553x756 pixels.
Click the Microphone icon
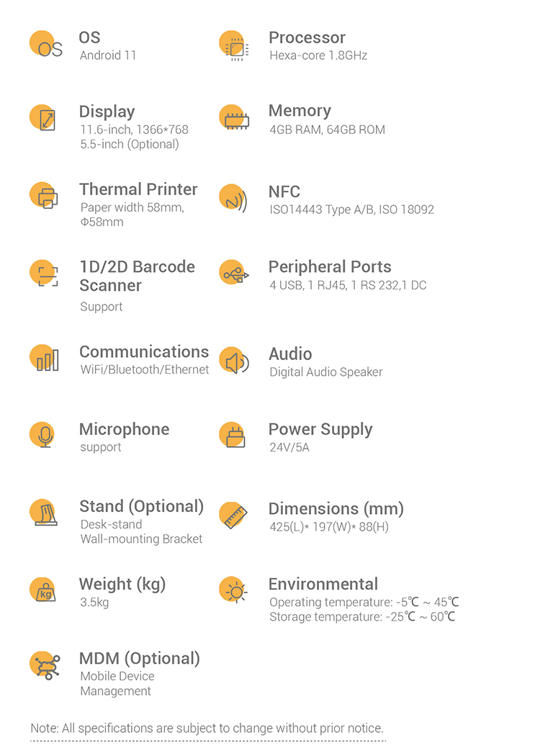coord(42,435)
